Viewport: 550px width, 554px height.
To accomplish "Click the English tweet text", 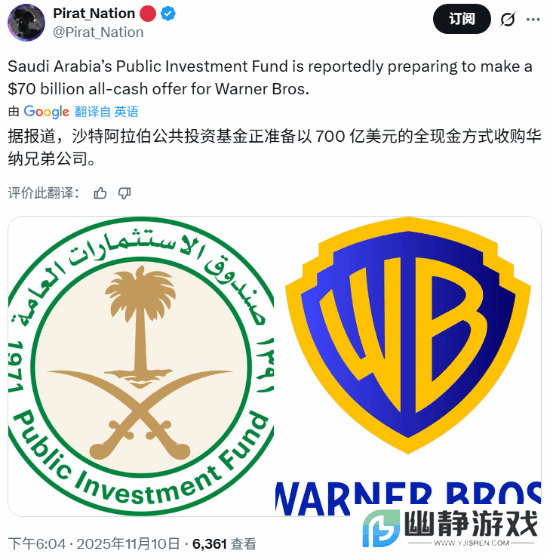I will [x=270, y=77].
